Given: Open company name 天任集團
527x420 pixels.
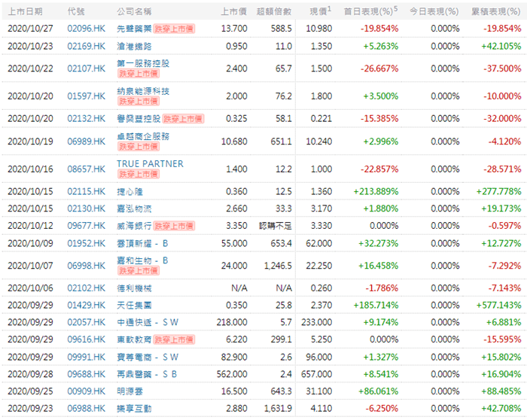Looking at the screenshot, I should 134,306.
